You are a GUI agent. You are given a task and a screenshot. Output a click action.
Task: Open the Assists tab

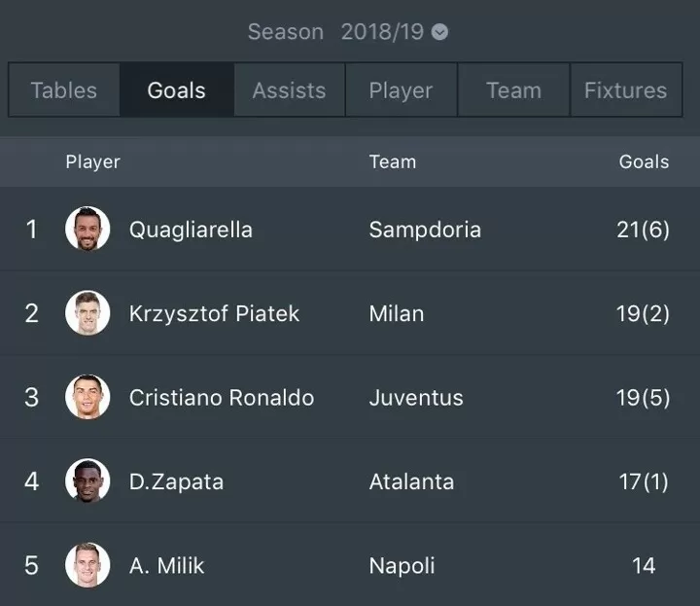pos(290,89)
